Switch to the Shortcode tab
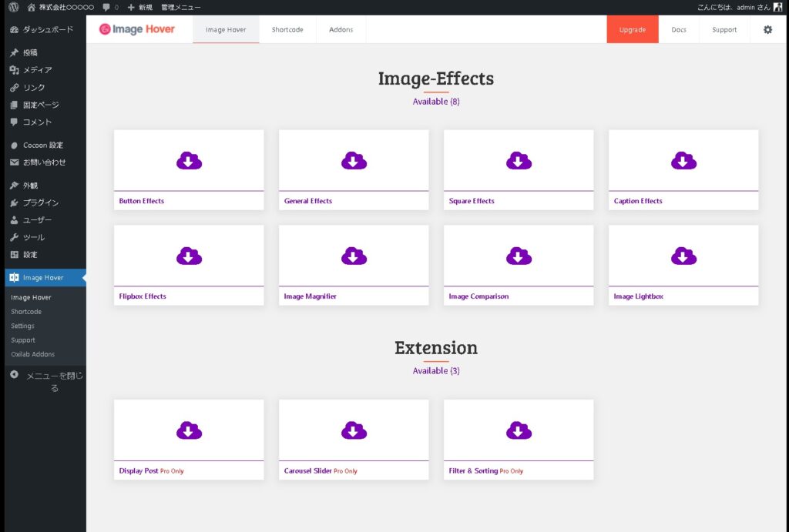 (x=287, y=30)
